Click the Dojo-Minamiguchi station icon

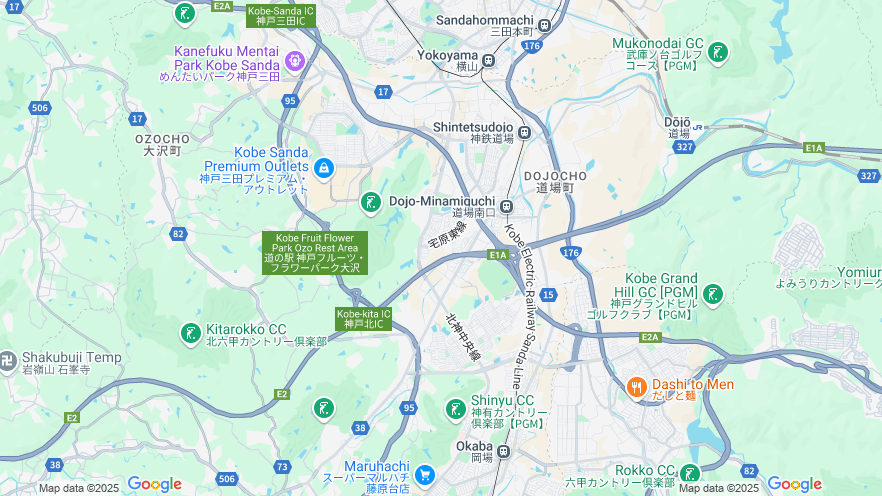coord(507,206)
